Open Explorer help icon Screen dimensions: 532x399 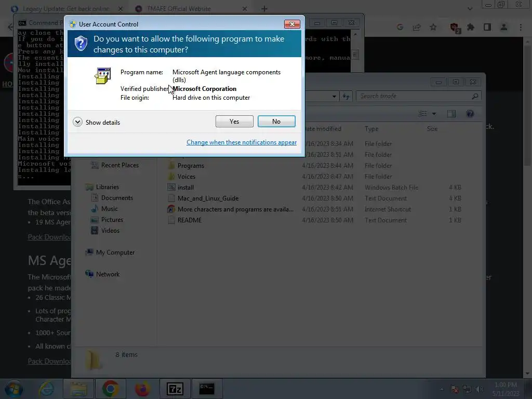(470, 114)
